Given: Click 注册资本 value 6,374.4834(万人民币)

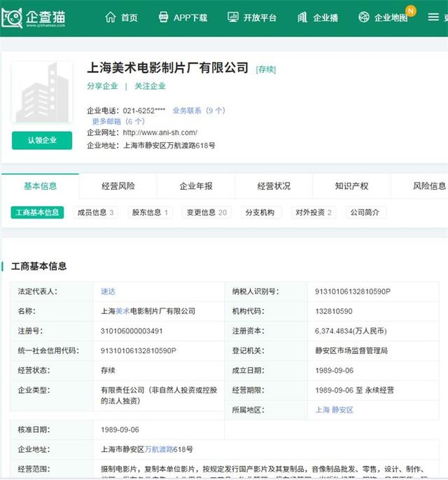Looking at the screenshot, I should [x=351, y=331].
